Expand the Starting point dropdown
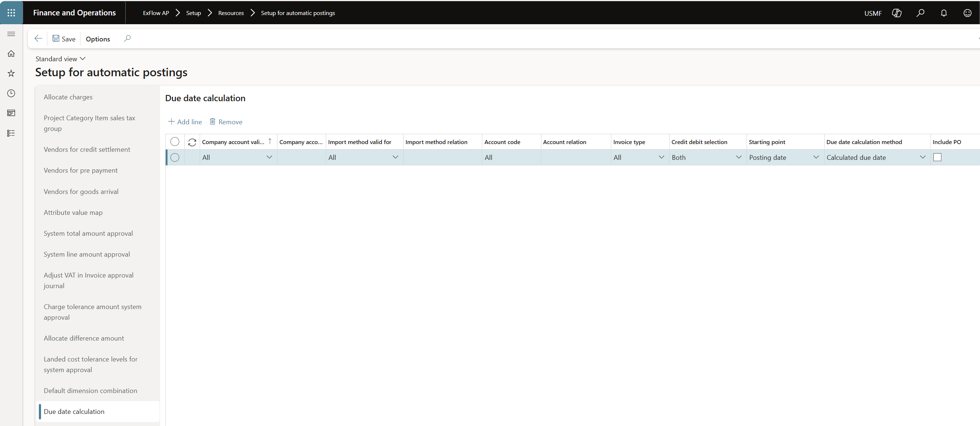The height and width of the screenshot is (426, 980). pos(816,157)
